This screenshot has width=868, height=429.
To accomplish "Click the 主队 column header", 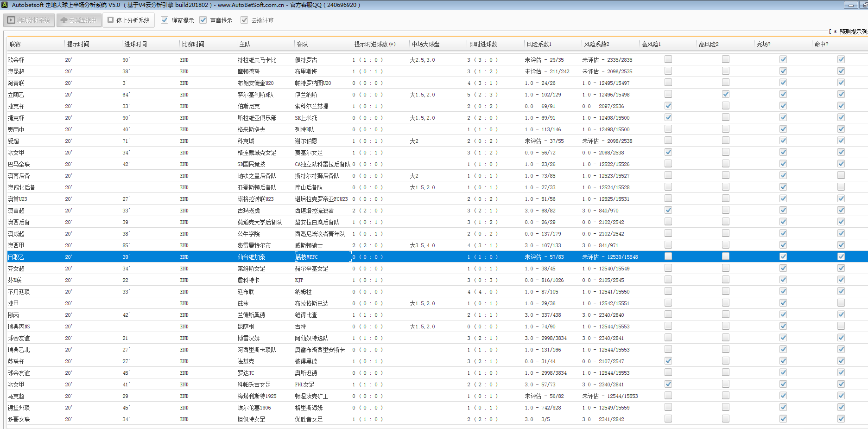I will pyautogui.click(x=245, y=45).
